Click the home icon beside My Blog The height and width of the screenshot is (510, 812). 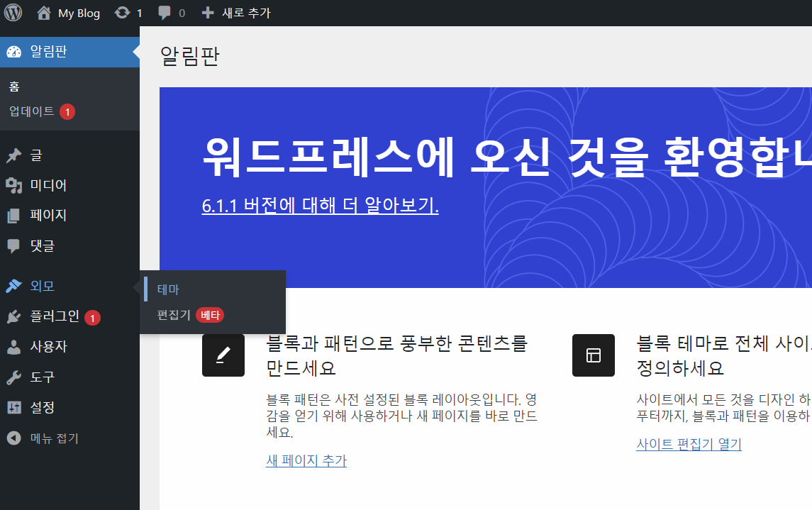point(44,13)
